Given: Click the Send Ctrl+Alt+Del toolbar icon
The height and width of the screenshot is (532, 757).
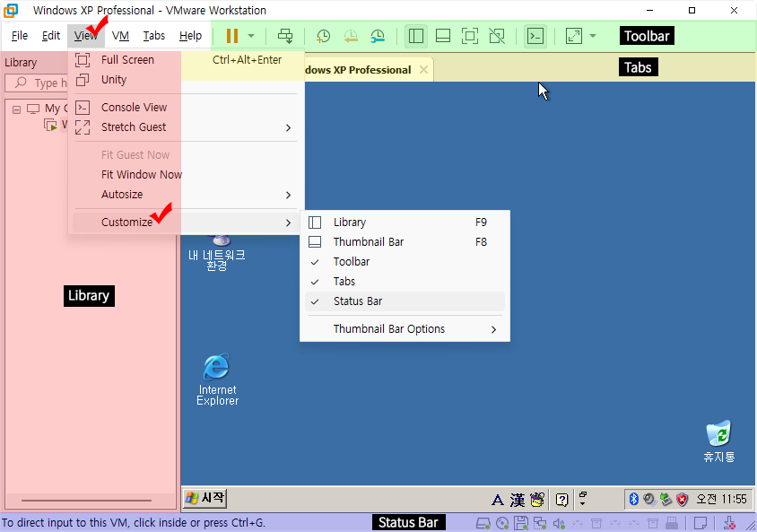Looking at the screenshot, I should (x=285, y=36).
